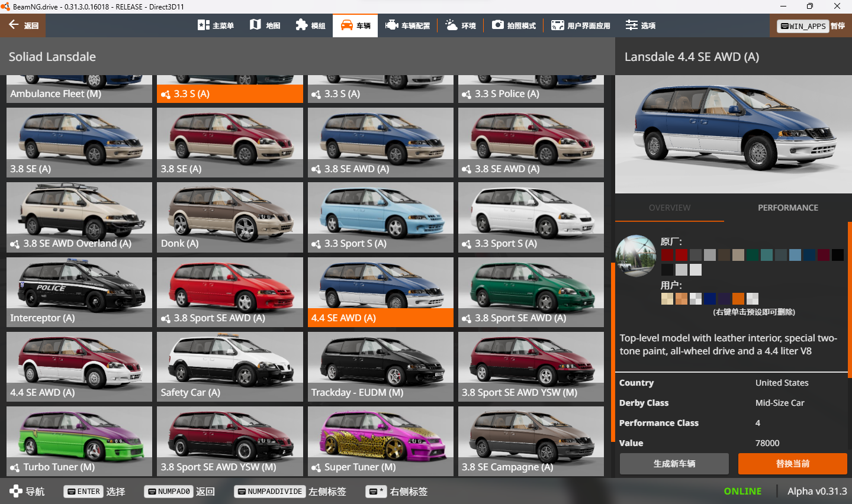The height and width of the screenshot is (504, 852).
Task: Select the blue 3.8 SE AWD (A) tile
Action: [x=381, y=143]
